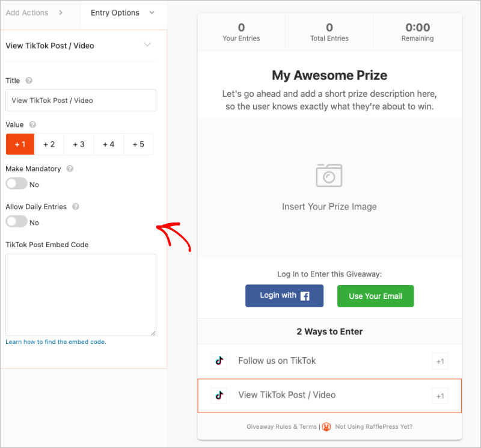Viewport: 481px width, 448px height.
Task: Select the +5 entry value
Action: click(x=138, y=144)
